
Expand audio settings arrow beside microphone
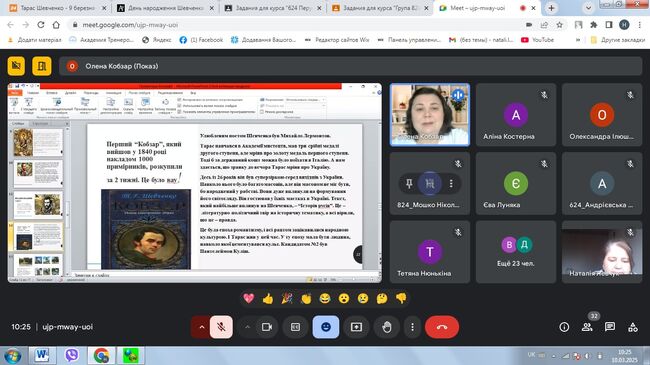tap(201, 327)
